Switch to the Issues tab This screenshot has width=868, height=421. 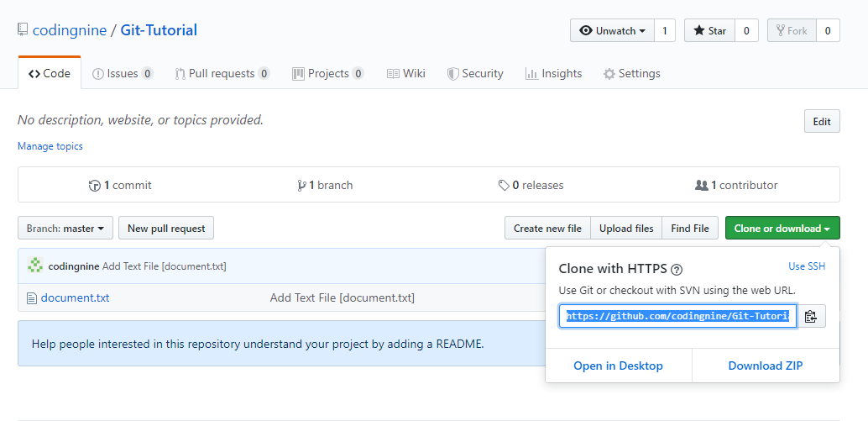tap(123, 73)
